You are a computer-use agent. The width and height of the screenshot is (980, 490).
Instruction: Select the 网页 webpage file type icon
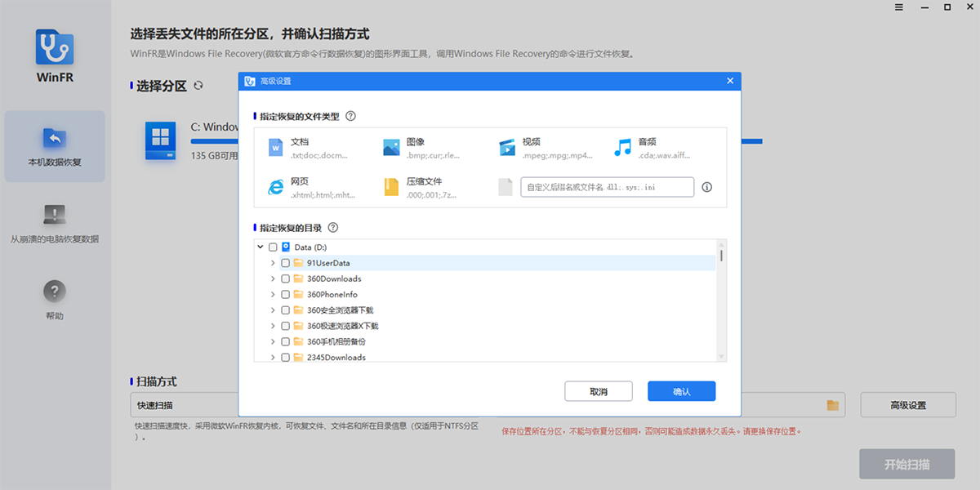coord(274,185)
